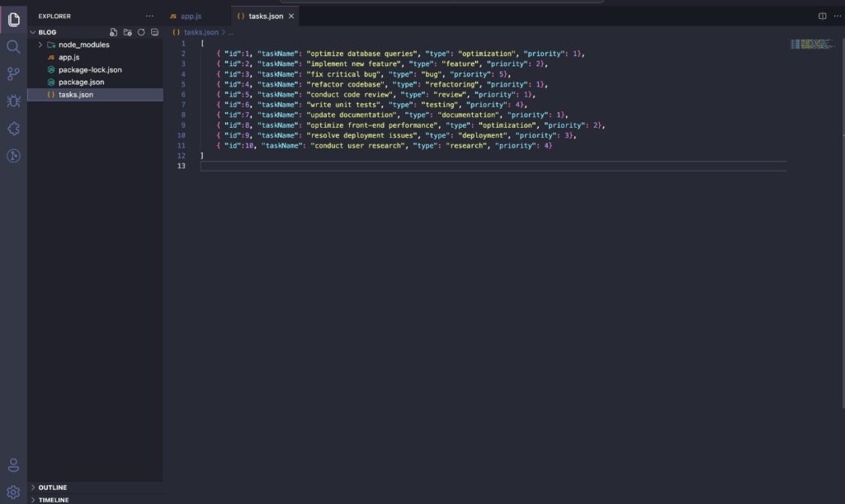Close the tasks.json tab
Image resolution: width=845 pixels, height=504 pixels.
[x=291, y=16]
